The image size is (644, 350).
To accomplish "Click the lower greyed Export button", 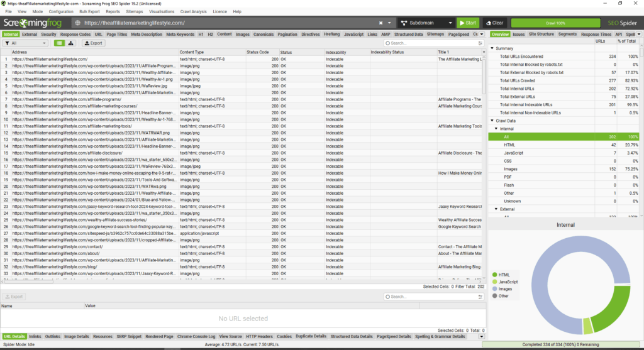I will pos(14,297).
